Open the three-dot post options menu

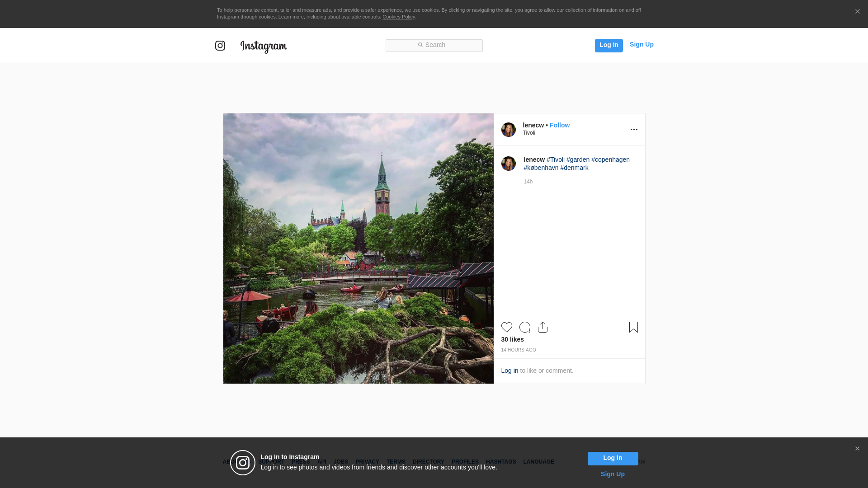click(634, 130)
